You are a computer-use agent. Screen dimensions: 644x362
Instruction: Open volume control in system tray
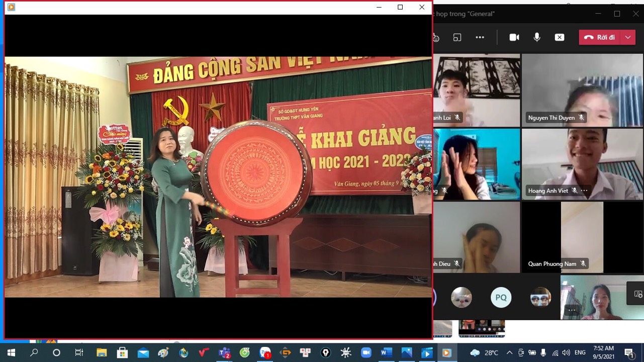pyautogui.click(x=566, y=352)
